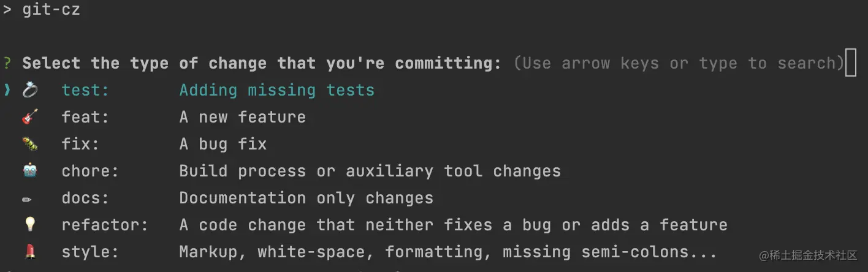Select the "feat:" commit type
Viewport: 868px width, 272px height.
click(85, 117)
